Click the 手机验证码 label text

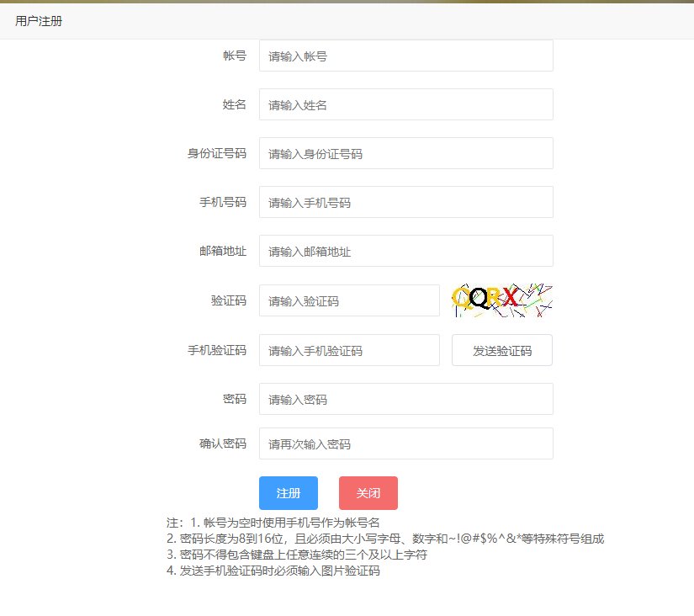pos(217,351)
